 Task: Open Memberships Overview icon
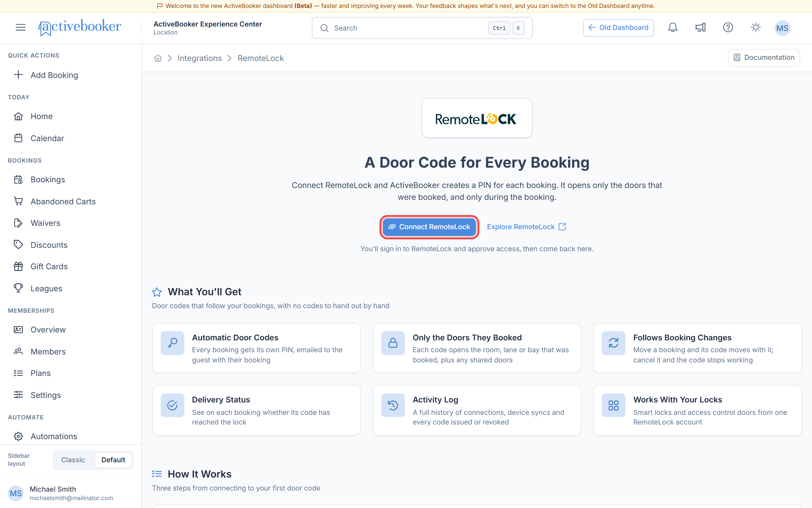[18, 330]
